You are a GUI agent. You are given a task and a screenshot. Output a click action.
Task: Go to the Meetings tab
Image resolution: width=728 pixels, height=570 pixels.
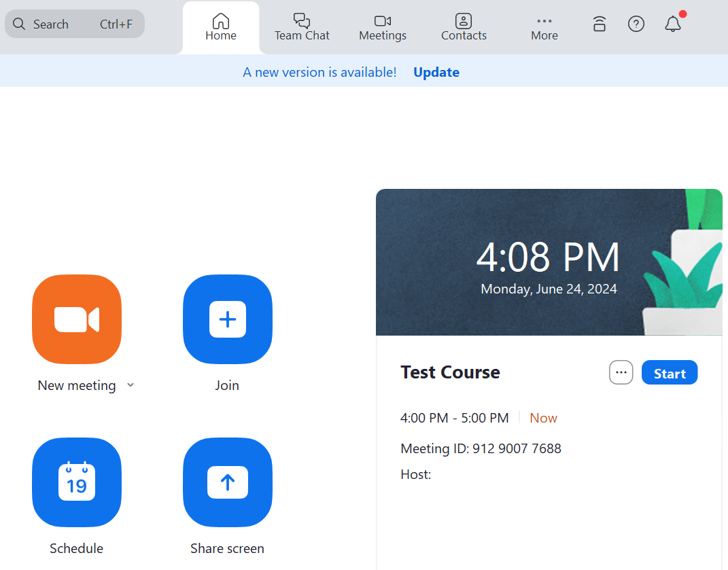coord(383,27)
